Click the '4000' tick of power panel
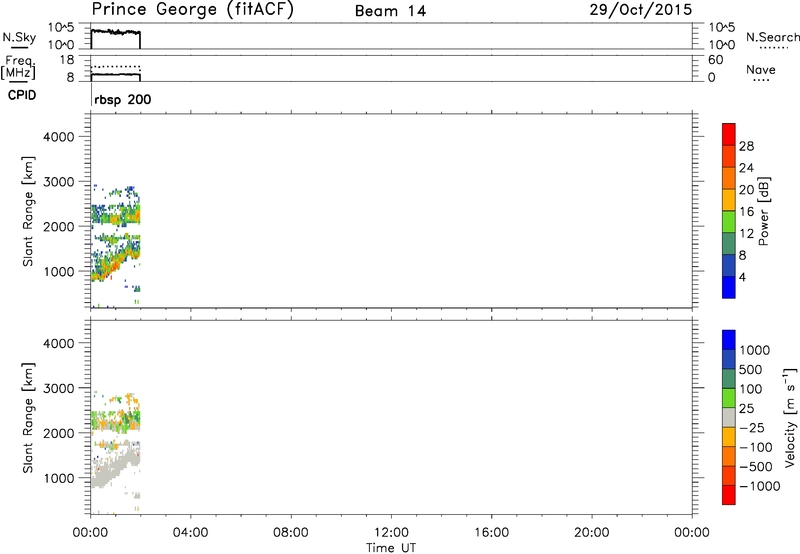 [x=59, y=137]
